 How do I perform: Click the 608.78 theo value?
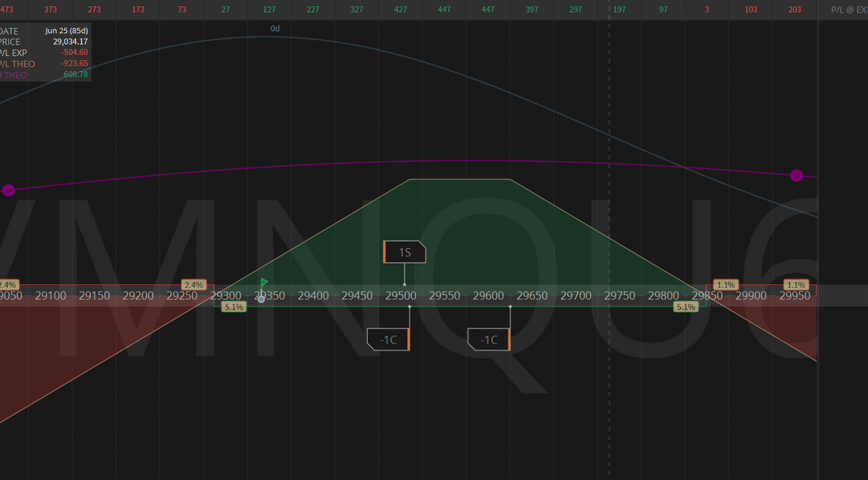click(x=76, y=74)
